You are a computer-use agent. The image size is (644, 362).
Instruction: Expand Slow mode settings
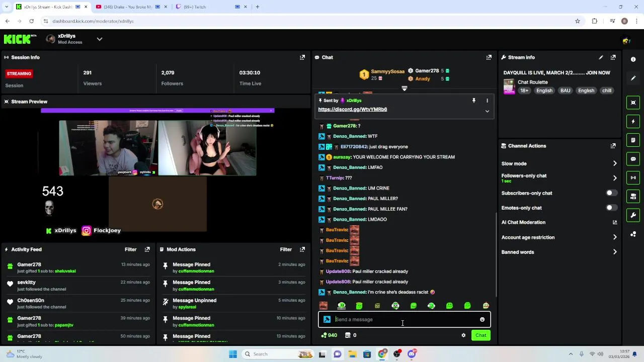(x=615, y=163)
